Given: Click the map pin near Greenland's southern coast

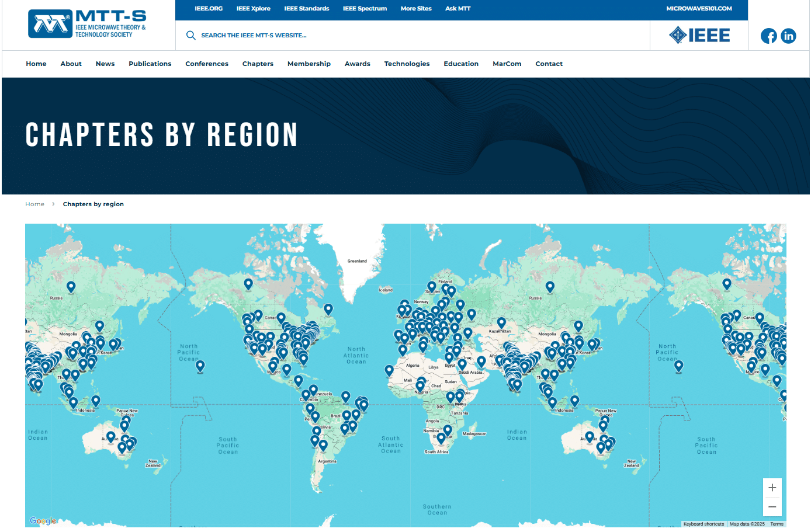Looking at the screenshot, I should click(328, 308).
